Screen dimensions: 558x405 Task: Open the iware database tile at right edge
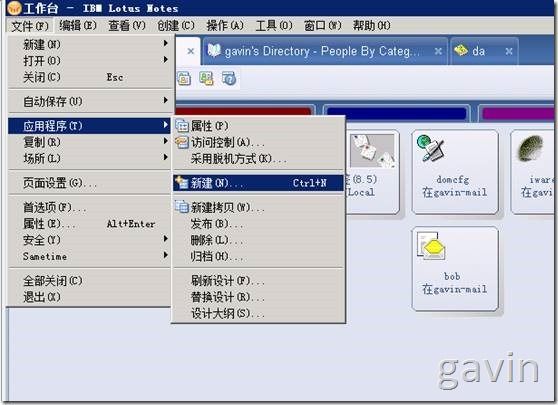[x=533, y=172]
